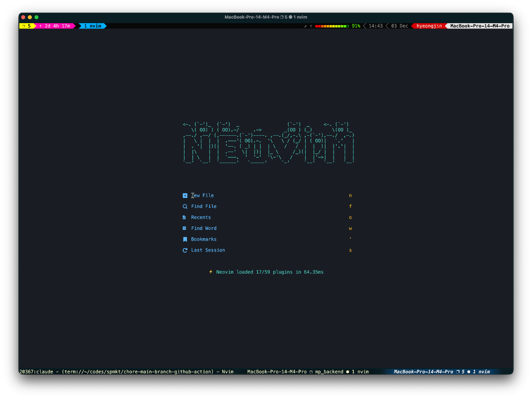Click the Last Session restore arrow icon

click(185, 250)
